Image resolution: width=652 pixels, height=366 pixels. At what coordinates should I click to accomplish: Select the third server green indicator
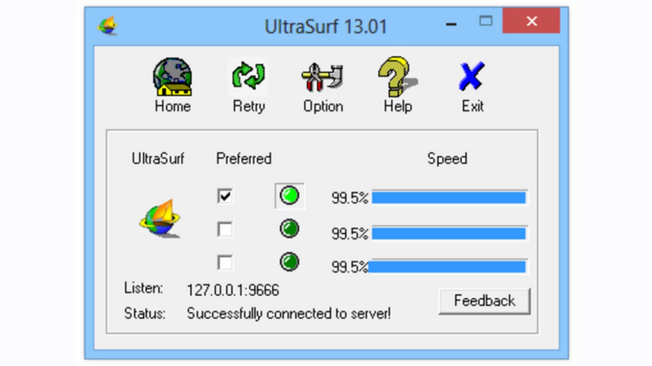tap(289, 262)
